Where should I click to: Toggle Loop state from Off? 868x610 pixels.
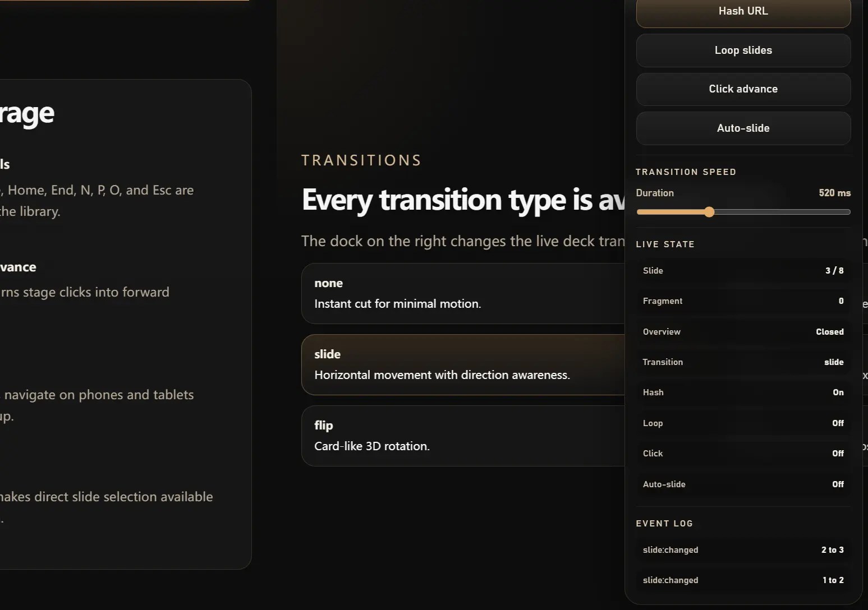click(743, 423)
